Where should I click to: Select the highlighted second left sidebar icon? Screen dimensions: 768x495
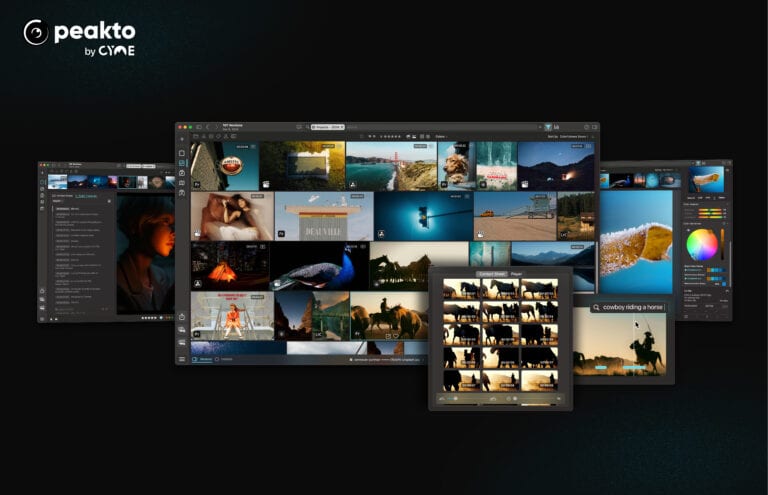pos(182,163)
